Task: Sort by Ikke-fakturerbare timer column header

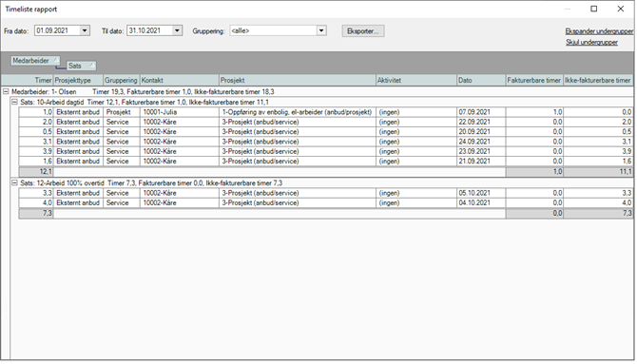Action: tap(598, 81)
